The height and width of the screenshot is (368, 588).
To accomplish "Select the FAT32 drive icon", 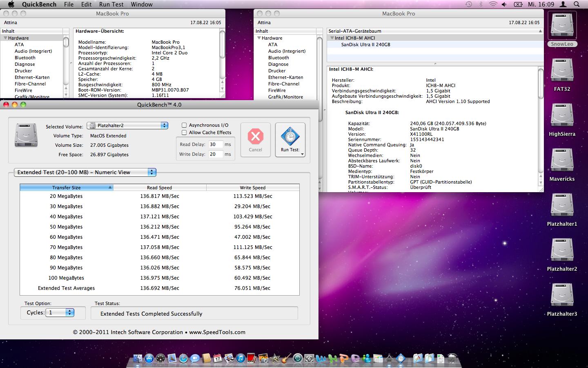I will point(562,70).
